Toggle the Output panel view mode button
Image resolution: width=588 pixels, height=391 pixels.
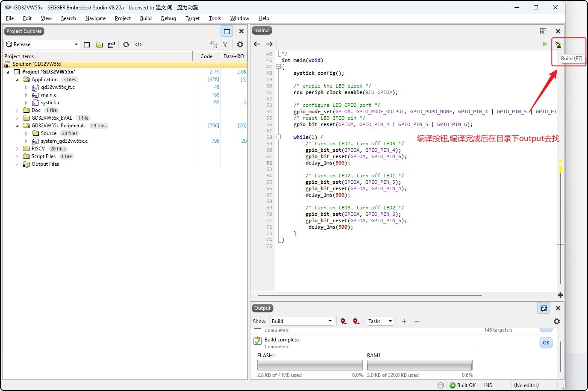click(x=543, y=308)
